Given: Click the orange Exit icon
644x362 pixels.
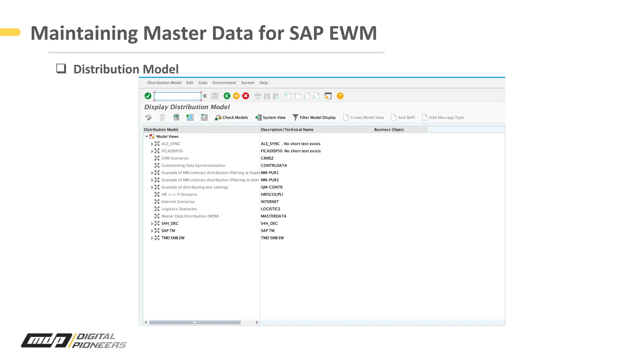Looking at the screenshot, I should [x=236, y=96].
